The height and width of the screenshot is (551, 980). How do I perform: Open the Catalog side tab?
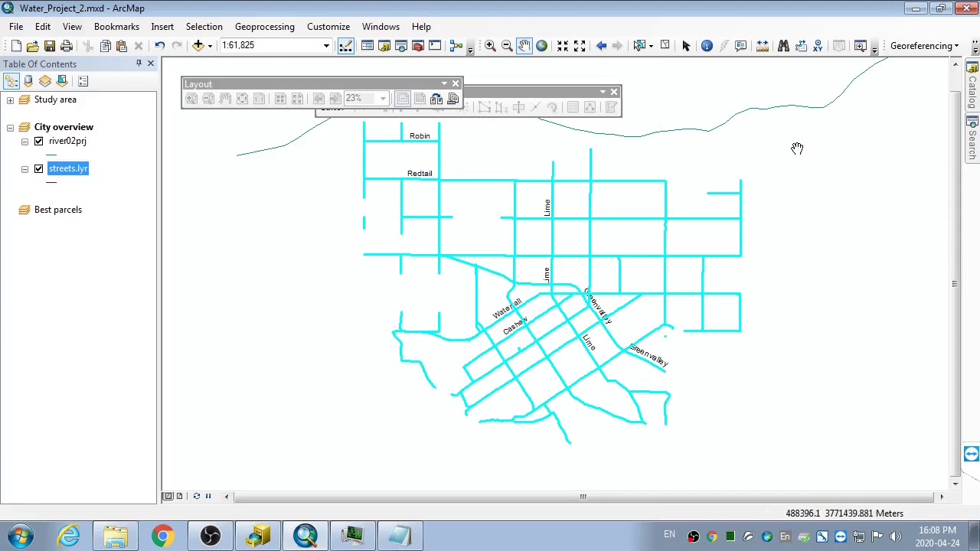coord(972,86)
